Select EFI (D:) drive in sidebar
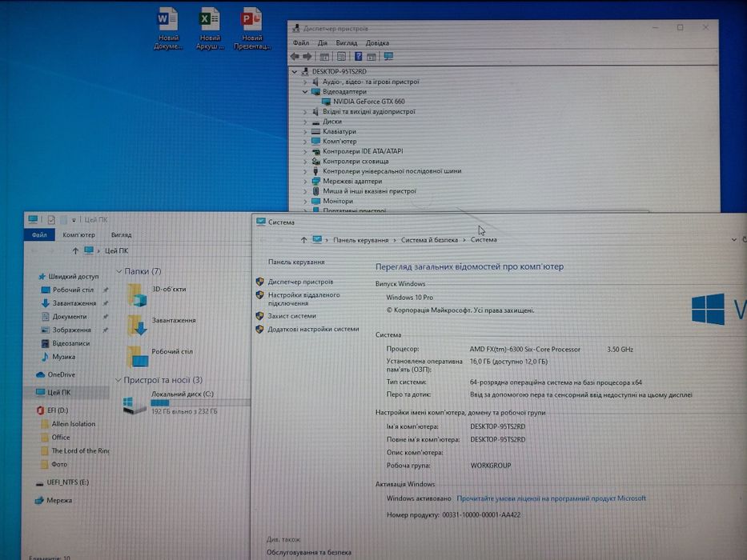This screenshot has width=747, height=560. 57,410
